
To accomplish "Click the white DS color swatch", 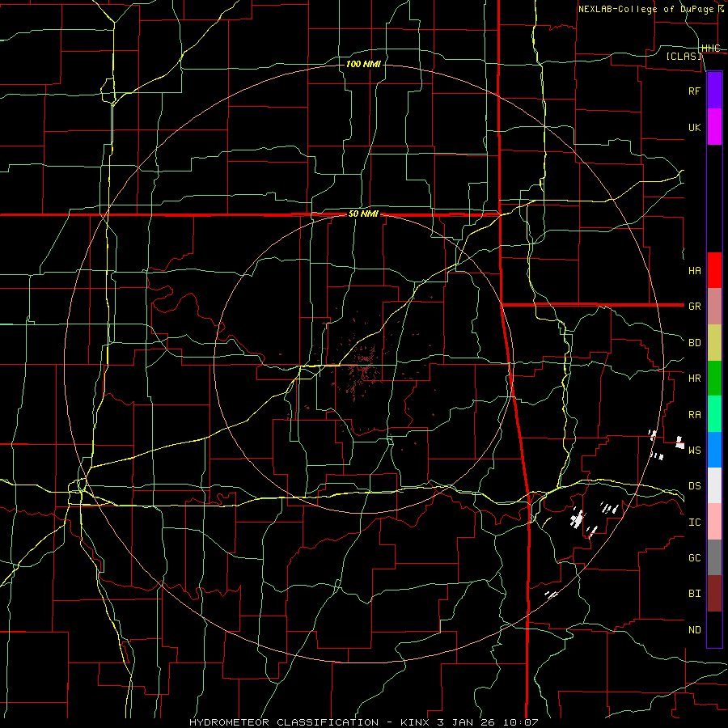I will (714, 485).
